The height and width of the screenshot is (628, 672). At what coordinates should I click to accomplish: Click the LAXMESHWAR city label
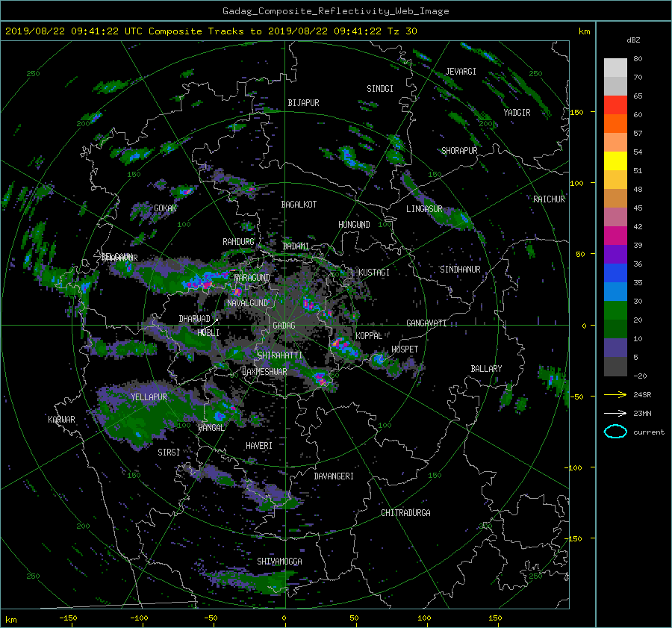pyautogui.click(x=264, y=372)
